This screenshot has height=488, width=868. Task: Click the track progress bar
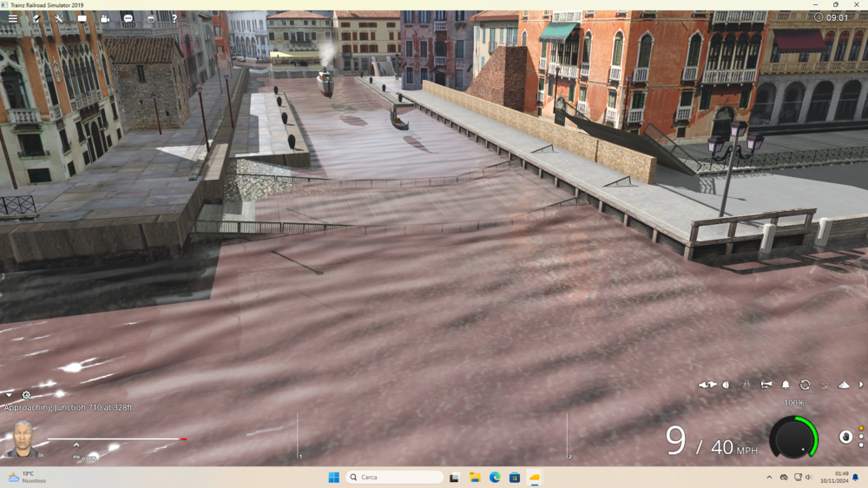[117, 439]
